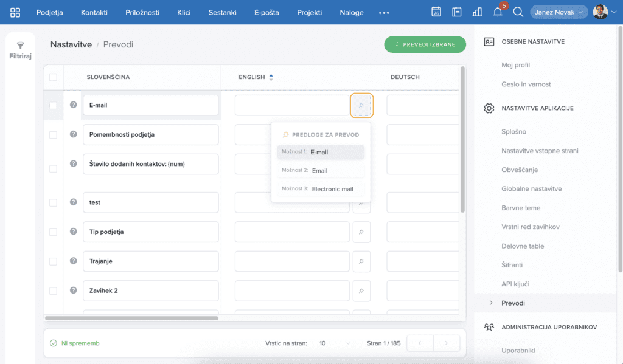Click the Filtriraj funnel icon
Image resolution: width=623 pixels, height=364 pixels.
20,46
